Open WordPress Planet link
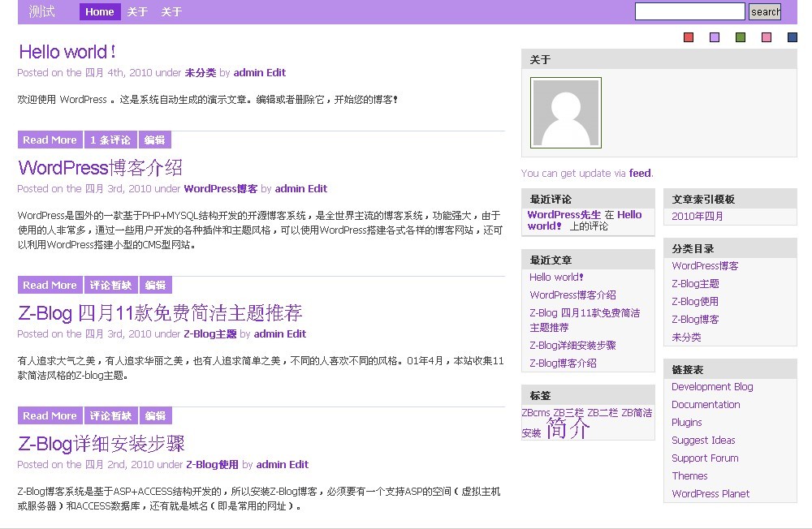Viewport: 812px width, 529px height. point(710,494)
